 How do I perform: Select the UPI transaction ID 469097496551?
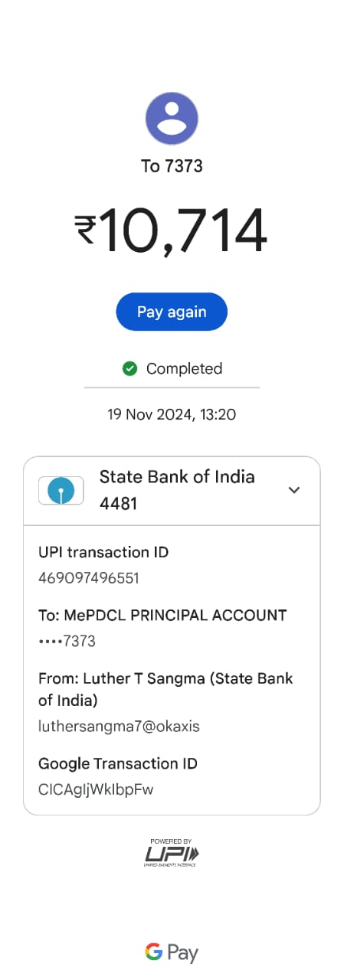coord(89,578)
